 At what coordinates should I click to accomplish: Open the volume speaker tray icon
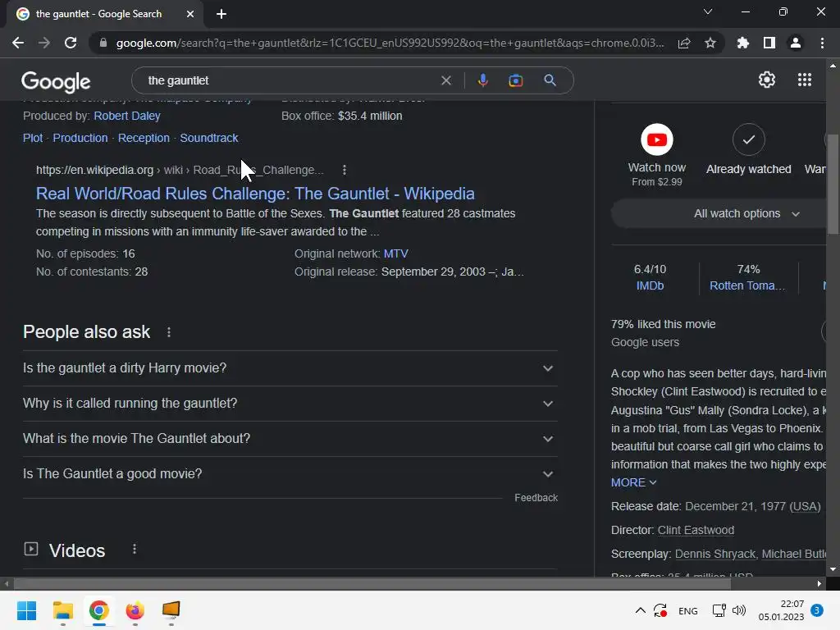[x=739, y=610]
